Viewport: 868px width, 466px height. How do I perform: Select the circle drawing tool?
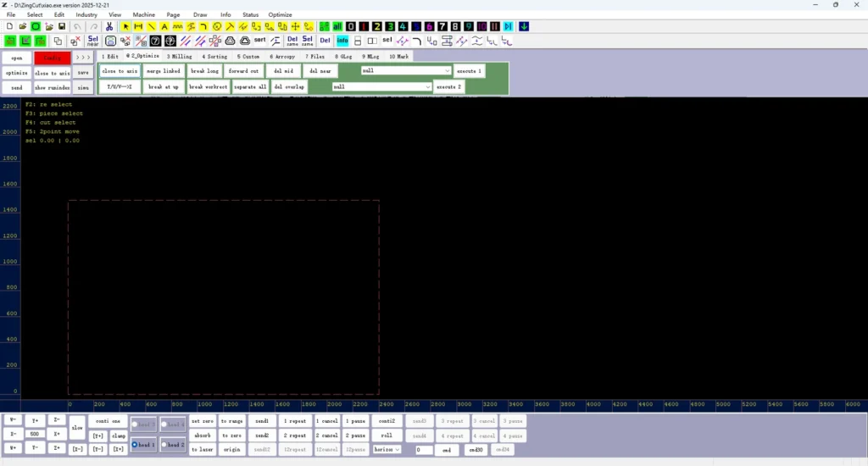[217, 26]
